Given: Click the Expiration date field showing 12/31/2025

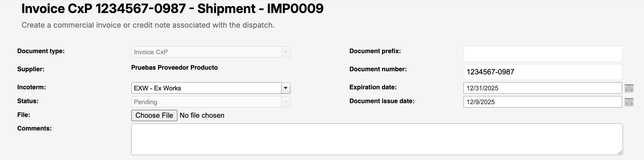Looking at the screenshot, I should coord(542,88).
